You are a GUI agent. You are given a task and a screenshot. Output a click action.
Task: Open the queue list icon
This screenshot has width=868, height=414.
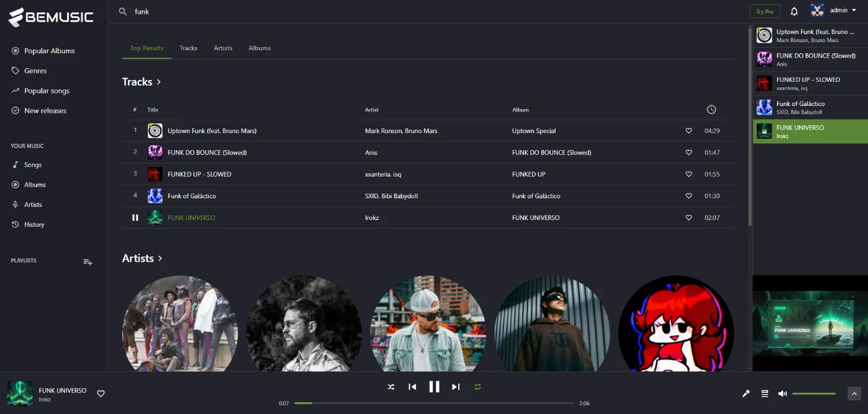click(764, 394)
